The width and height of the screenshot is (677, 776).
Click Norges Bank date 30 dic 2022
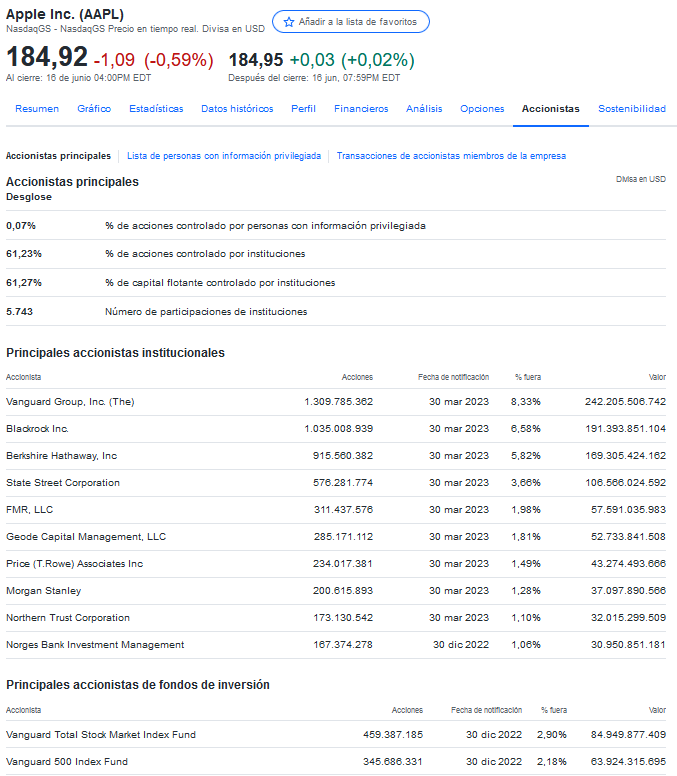461,645
